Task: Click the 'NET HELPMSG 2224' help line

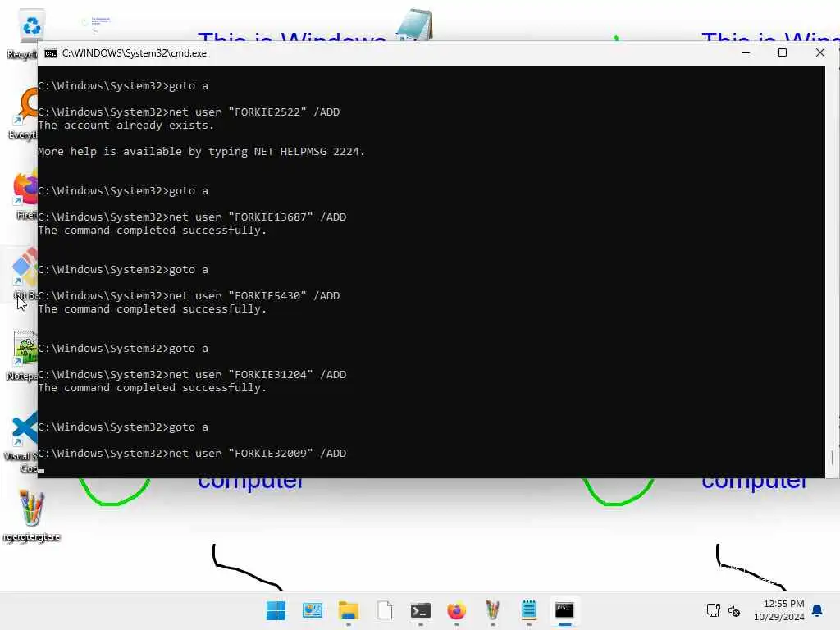Action: coord(201,152)
